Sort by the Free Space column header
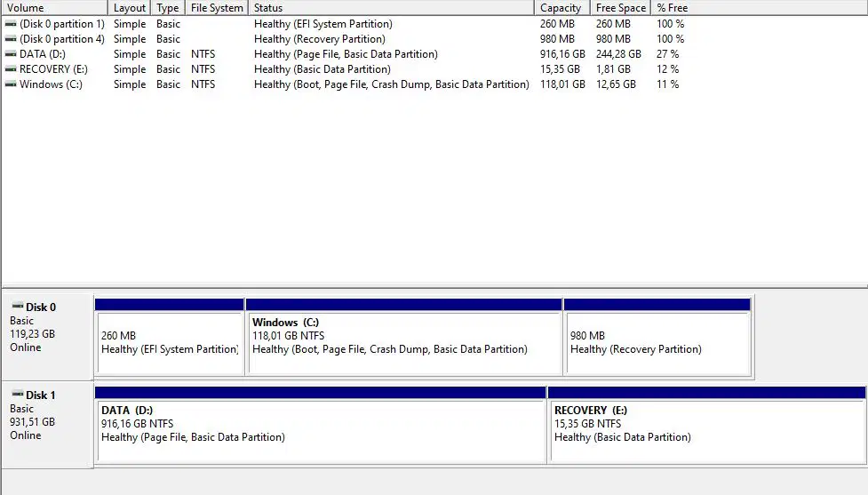 point(621,8)
